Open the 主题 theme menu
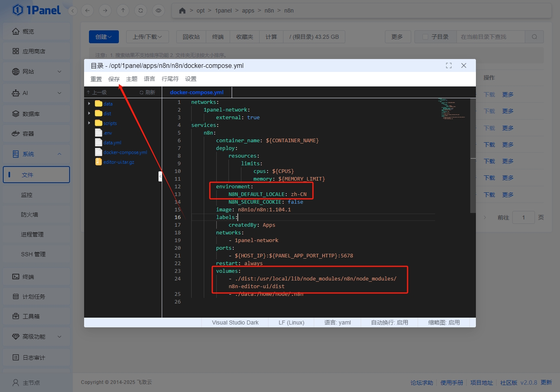 tap(132, 79)
